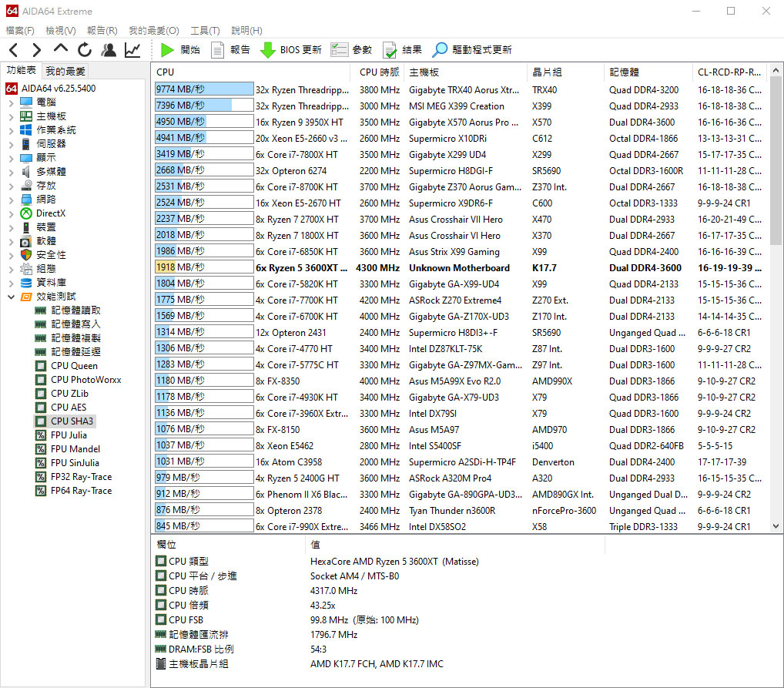The image size is (784, 688).
Task: Expand the 作業系統 tree node
Action: pos(11,131)
